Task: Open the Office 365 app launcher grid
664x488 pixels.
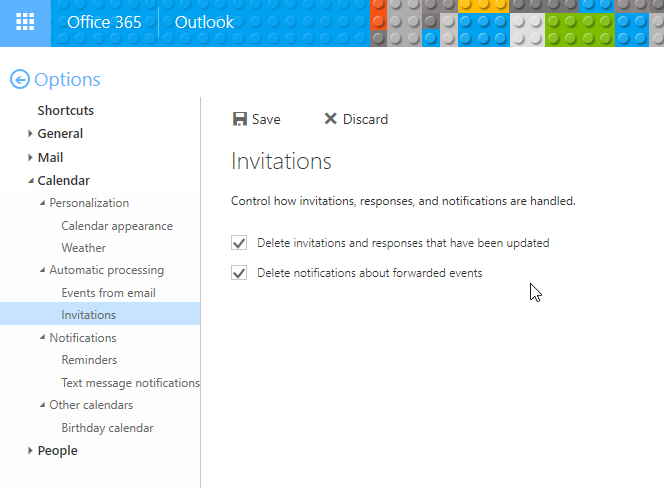Action: coord(25,22)
